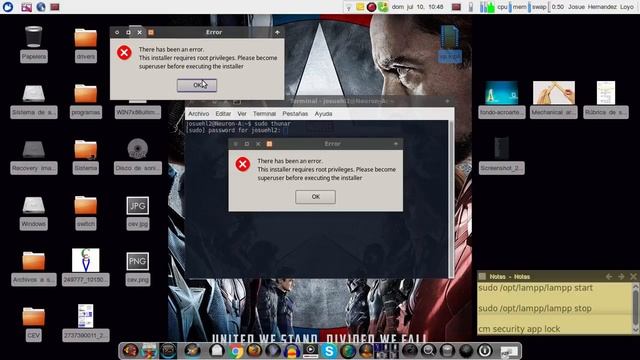Screen dimensions: 640x360
Task: Open the programas folder
Action: coord(86,93)
